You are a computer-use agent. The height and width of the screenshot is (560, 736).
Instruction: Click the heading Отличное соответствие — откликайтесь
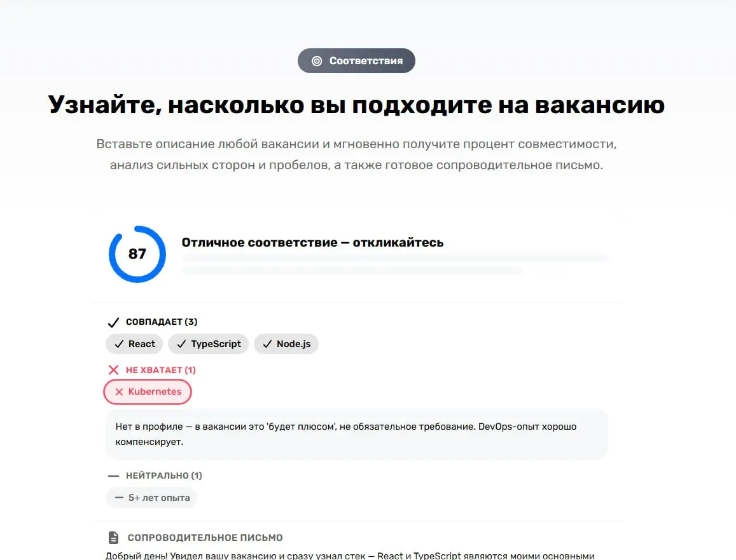pyautogui.click(x=312, y=242)
